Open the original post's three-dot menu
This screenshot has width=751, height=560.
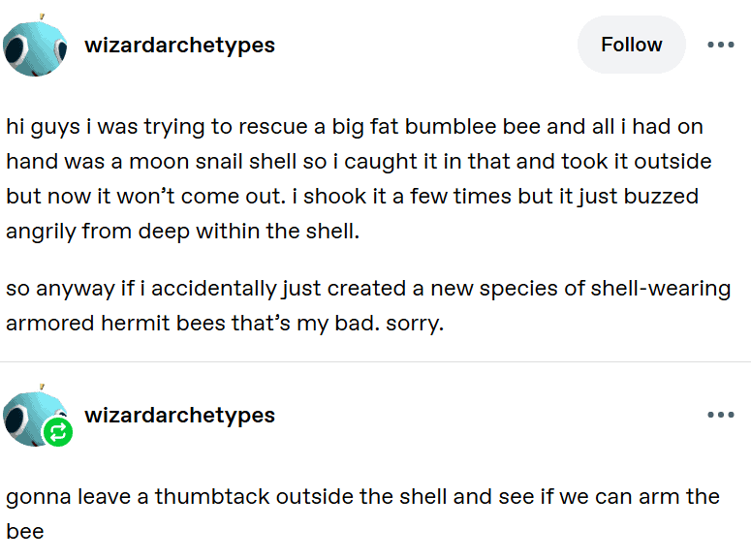(x=721, y=45)
